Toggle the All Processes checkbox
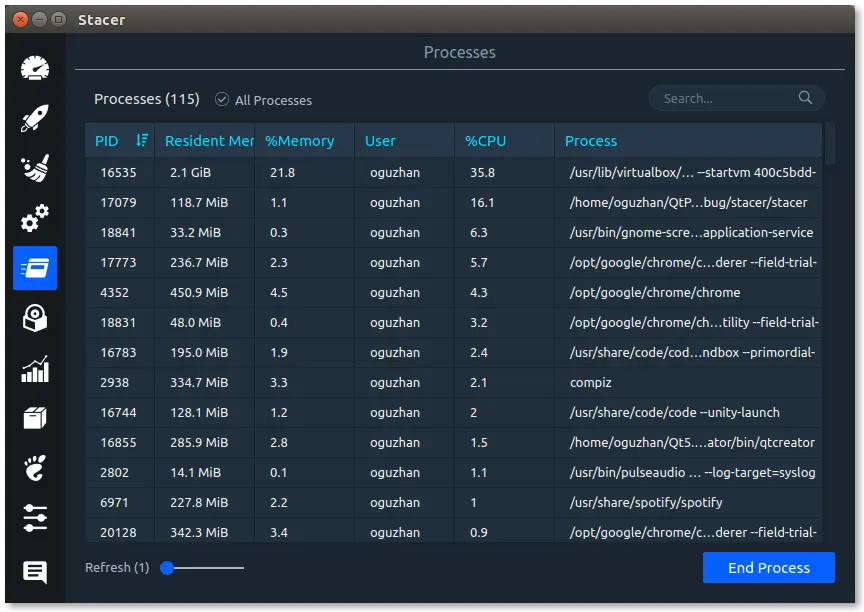This screenshot has width=864, height=612. point(222,100)
